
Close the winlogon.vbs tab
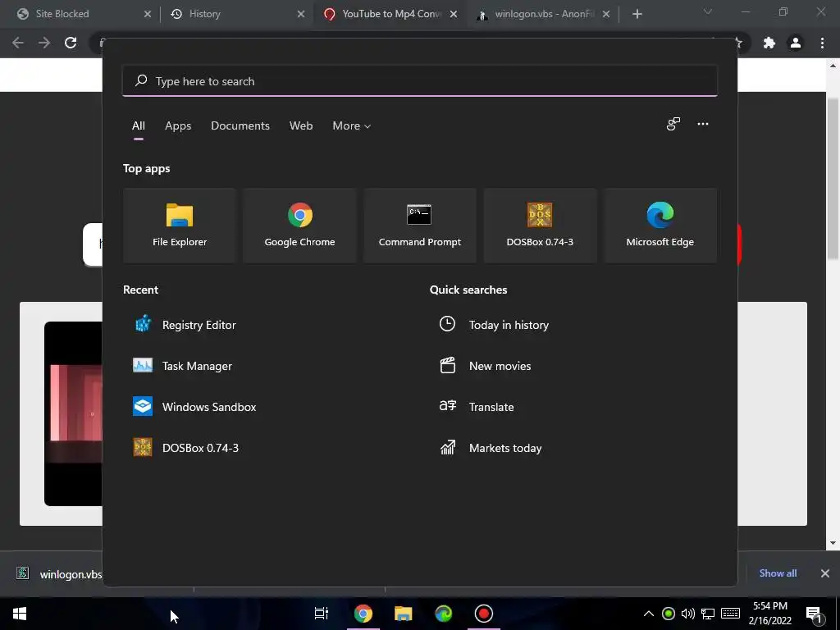click(606, 14)
